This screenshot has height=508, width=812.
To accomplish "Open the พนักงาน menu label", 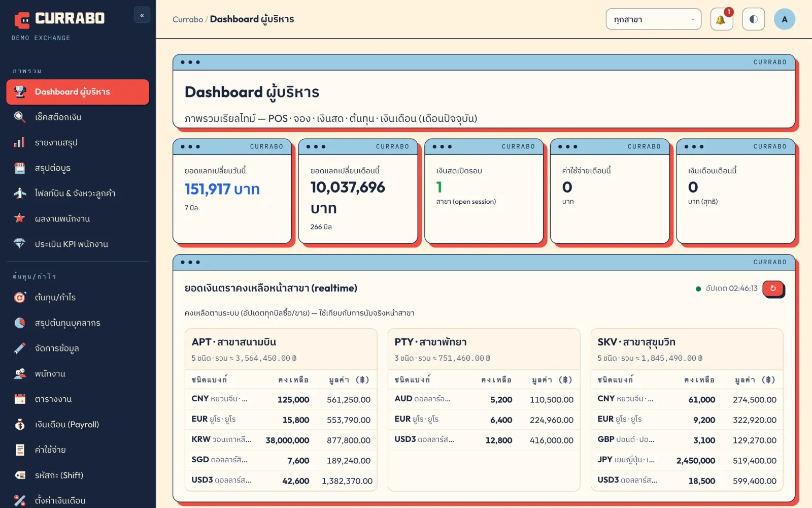I will click(x=50, y=373).
